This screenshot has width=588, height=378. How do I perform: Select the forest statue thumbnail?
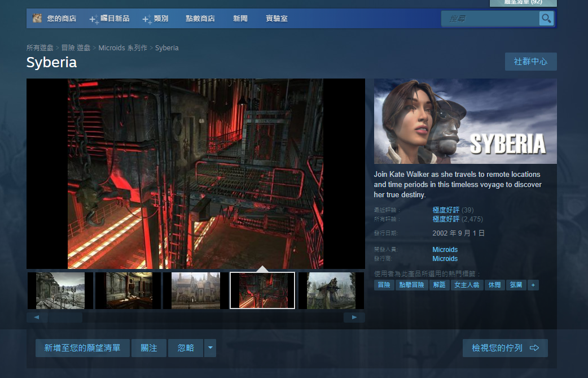point(331,290)
